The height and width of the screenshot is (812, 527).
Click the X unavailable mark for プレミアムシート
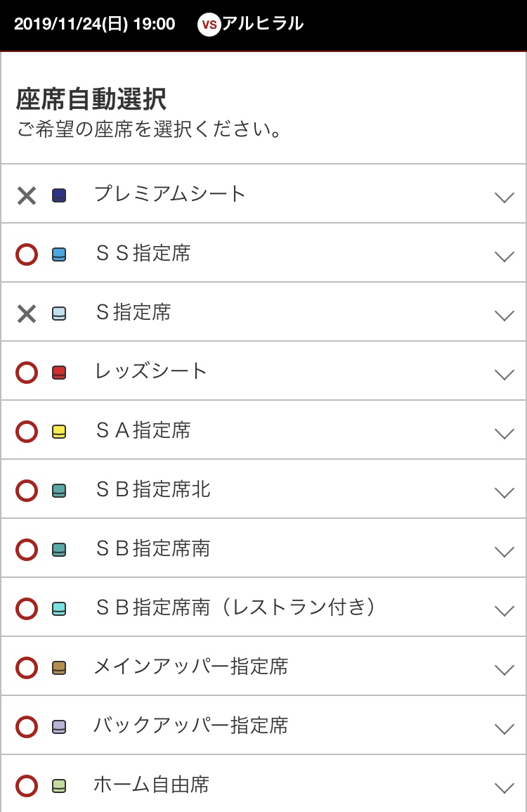point(27,195)
